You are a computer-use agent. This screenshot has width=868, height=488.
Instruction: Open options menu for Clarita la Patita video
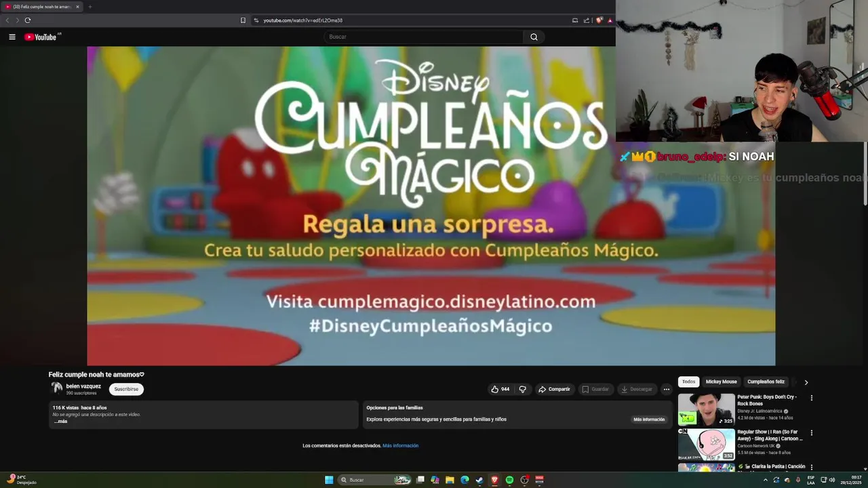[811, 467]
